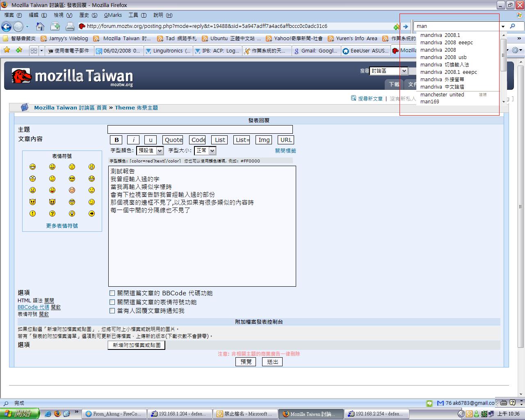Viewport: 525px width, 420px height.
Task: Switch to the EeeUser ASUS browser tab
Action: (x=365, y=51)
